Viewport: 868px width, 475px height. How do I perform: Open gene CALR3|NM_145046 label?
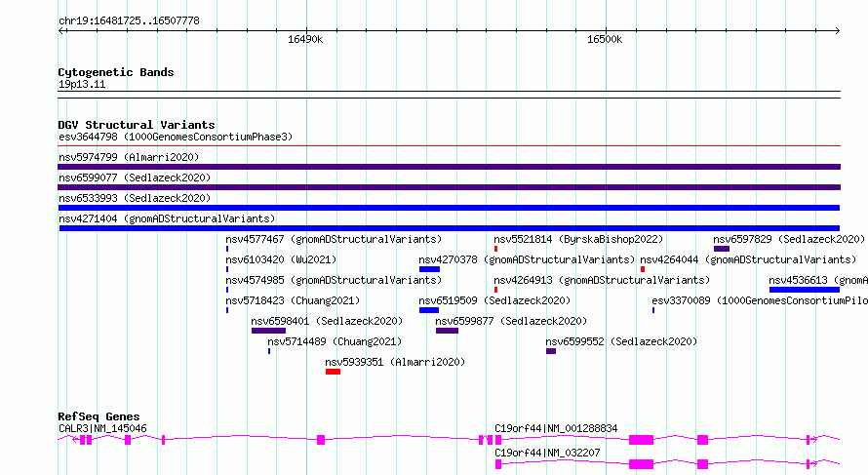(x=102, y=428)
